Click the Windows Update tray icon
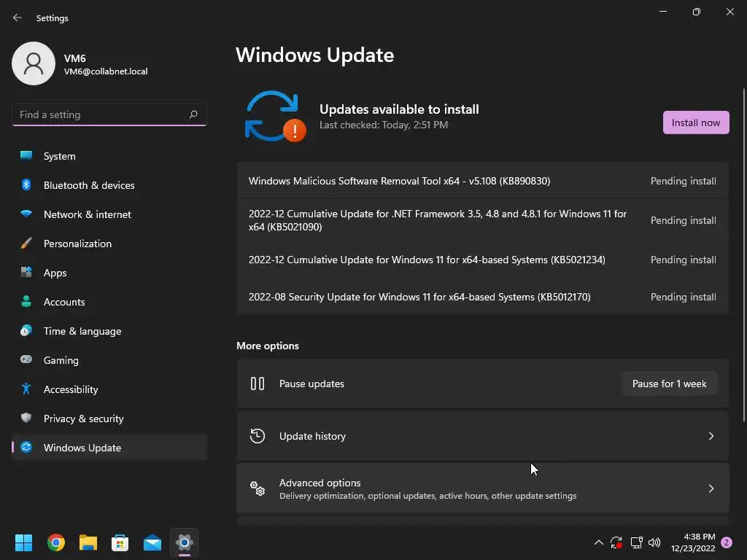Viewport: 747px width, 560px height. [616, 542]
